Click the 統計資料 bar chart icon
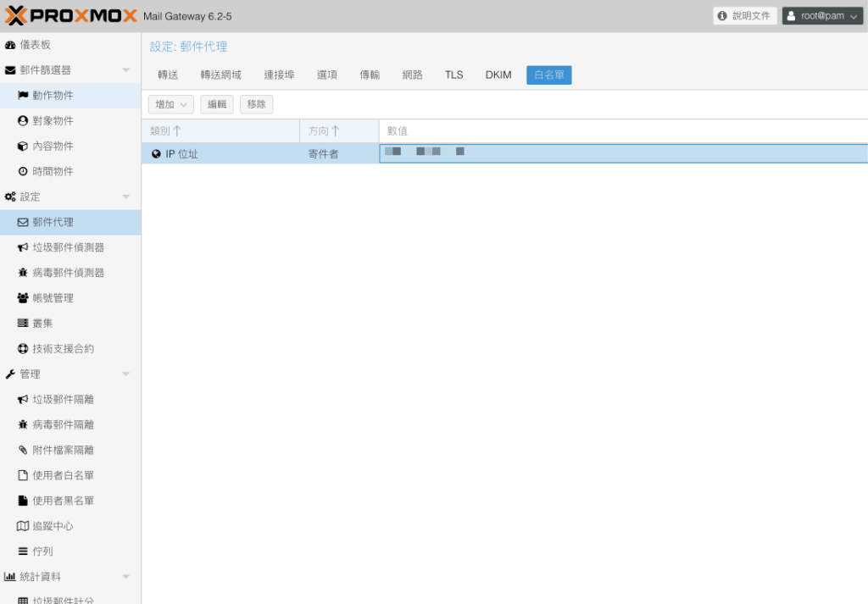This screenshot has height=604, width=868. pyautogui.click(x=10, y=576)
